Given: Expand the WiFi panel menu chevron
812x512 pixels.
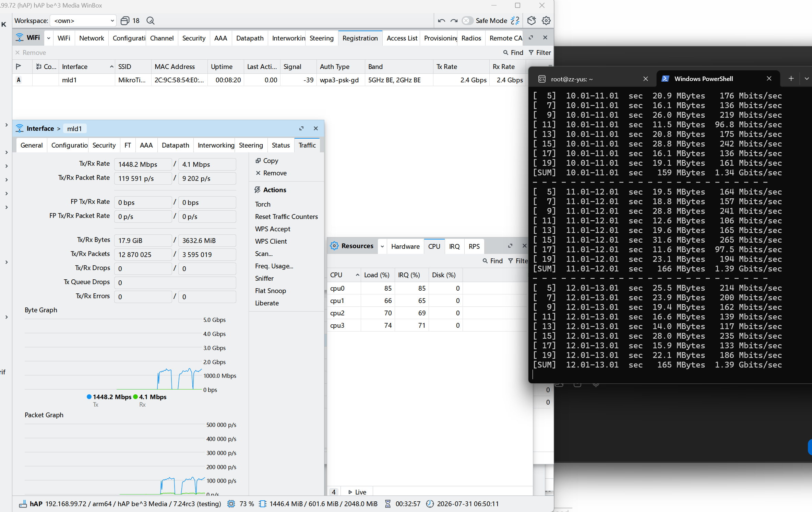Looking at the screenshot, I should coord(49,38).
